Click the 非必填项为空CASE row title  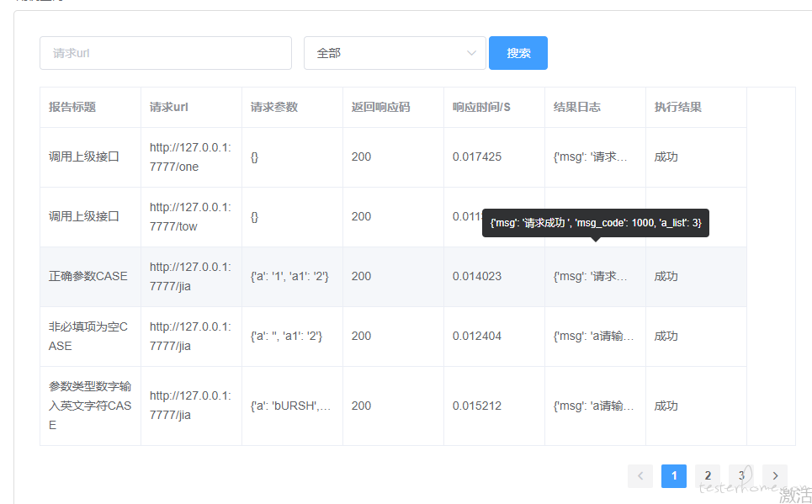point(88,336)
